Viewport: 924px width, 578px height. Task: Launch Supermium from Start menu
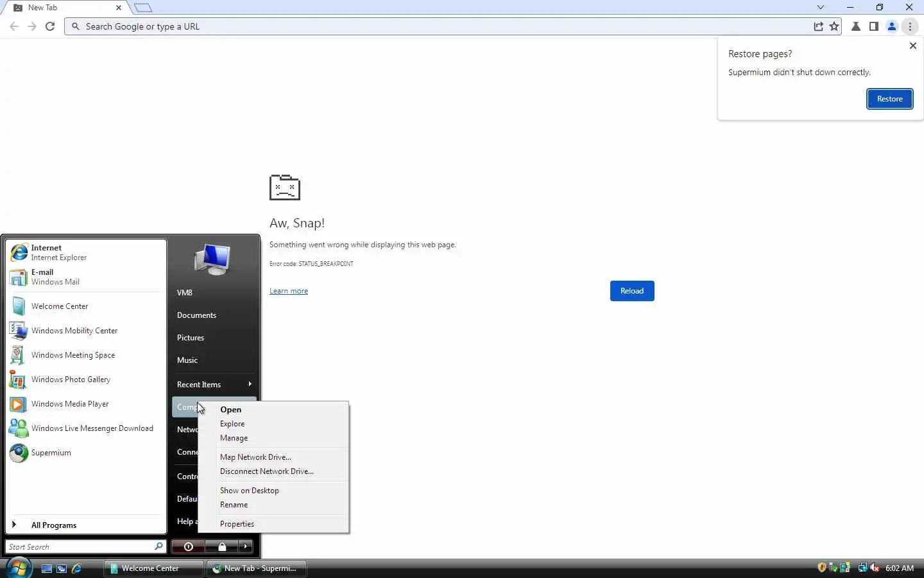86,453
